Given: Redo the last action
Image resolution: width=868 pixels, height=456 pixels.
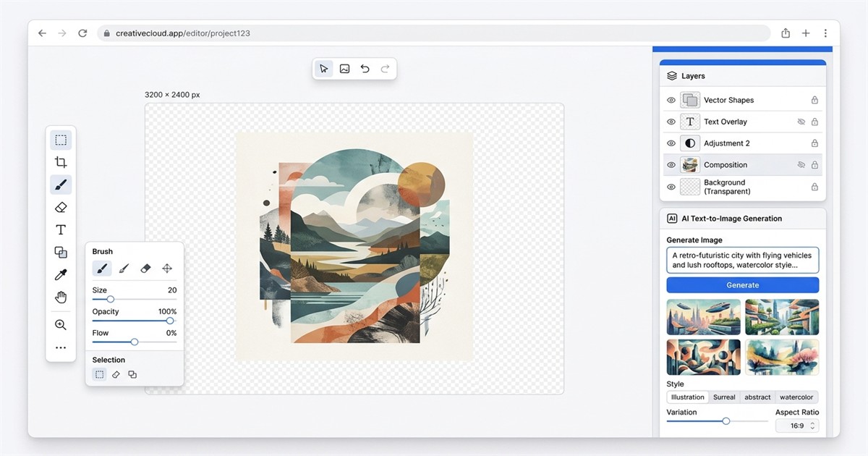Looking at the screenshot, I should (385, 69).
